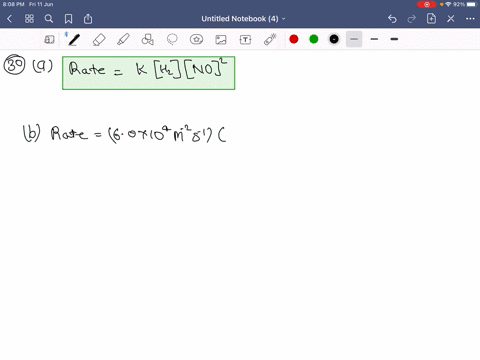Add a new page
This screenshot has width=480, height=360.
(431, 19)
